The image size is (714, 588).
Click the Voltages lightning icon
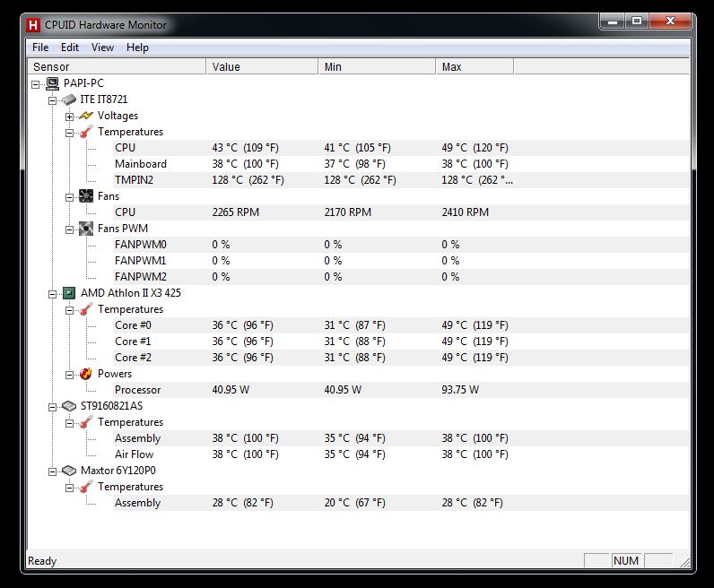[x=86, y=116]
